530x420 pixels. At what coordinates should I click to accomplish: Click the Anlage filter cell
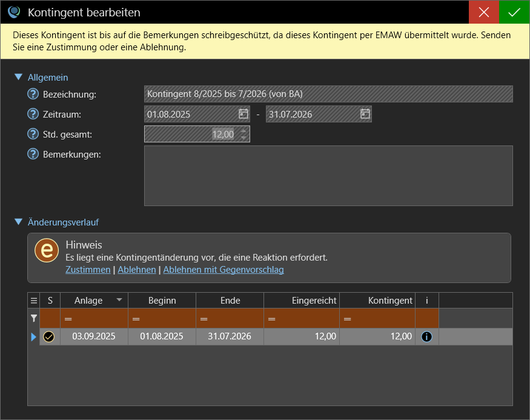pyautogui.click(x=94, y=318)
